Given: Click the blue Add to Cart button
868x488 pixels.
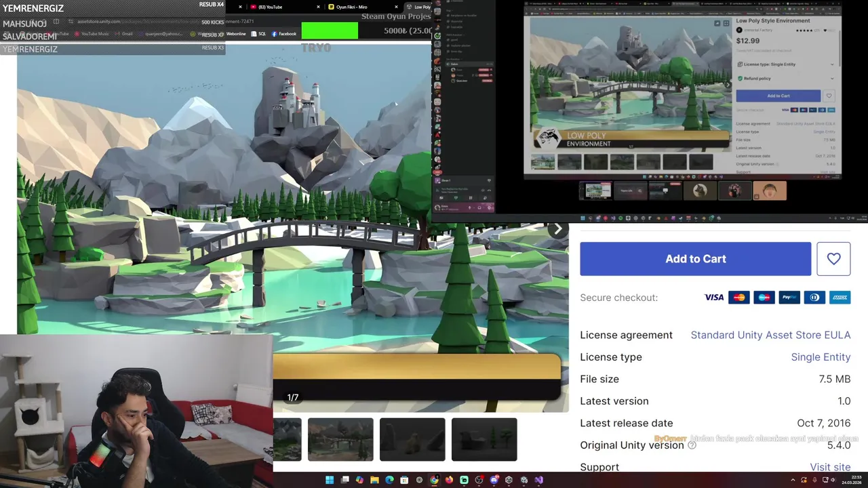Looking at the screenshot, I should click(695, 259).
